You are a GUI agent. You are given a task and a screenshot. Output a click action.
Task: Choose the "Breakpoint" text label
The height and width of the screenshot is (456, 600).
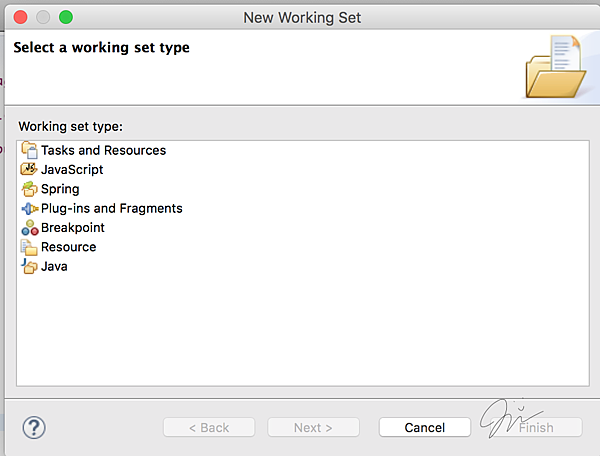tap(72, 228)
